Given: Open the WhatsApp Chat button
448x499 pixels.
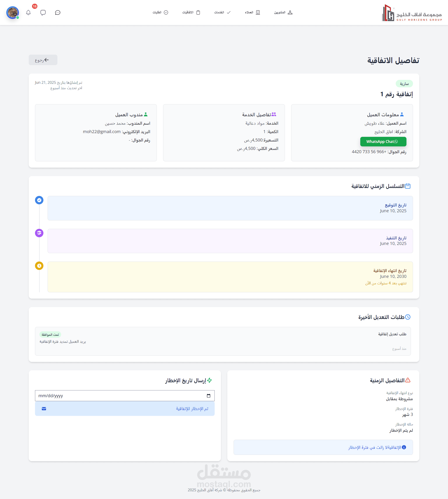Looking at the screenshot, I should [x=383, y=142].
